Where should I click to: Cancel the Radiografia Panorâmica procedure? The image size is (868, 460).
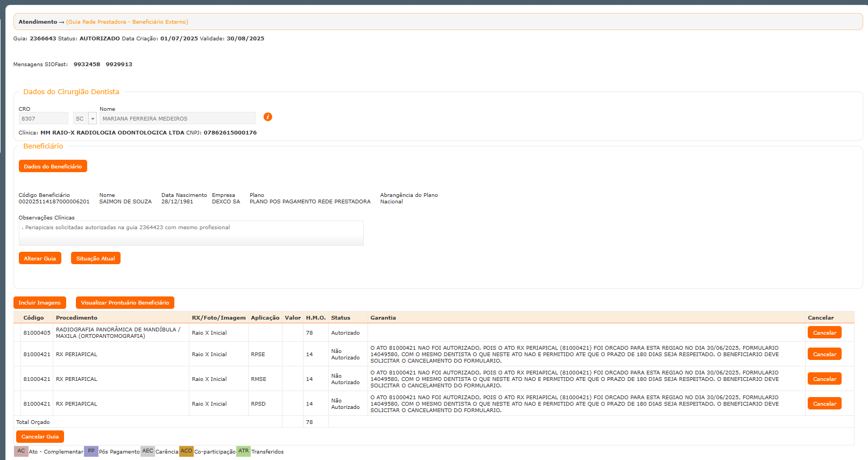pyautogui.click(x=824, y=332)
